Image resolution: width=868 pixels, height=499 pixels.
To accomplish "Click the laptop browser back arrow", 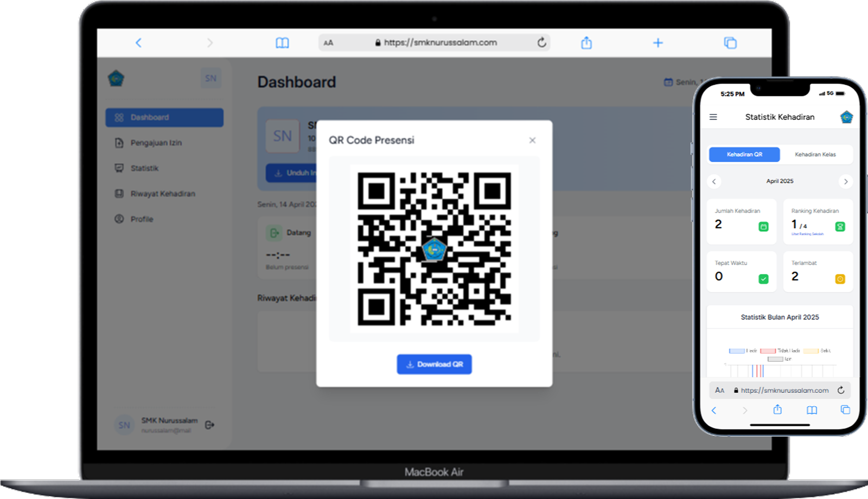I will point(138,43).
